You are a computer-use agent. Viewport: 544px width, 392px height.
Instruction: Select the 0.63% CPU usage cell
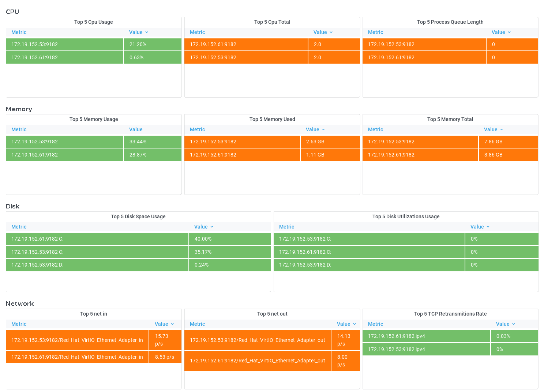point(153,57)
